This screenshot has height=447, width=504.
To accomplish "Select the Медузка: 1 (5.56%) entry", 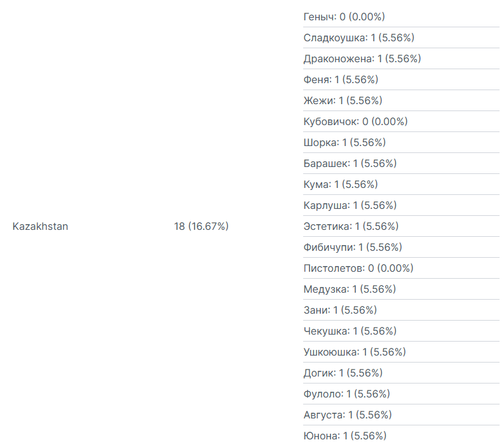I will click(350, 289).
